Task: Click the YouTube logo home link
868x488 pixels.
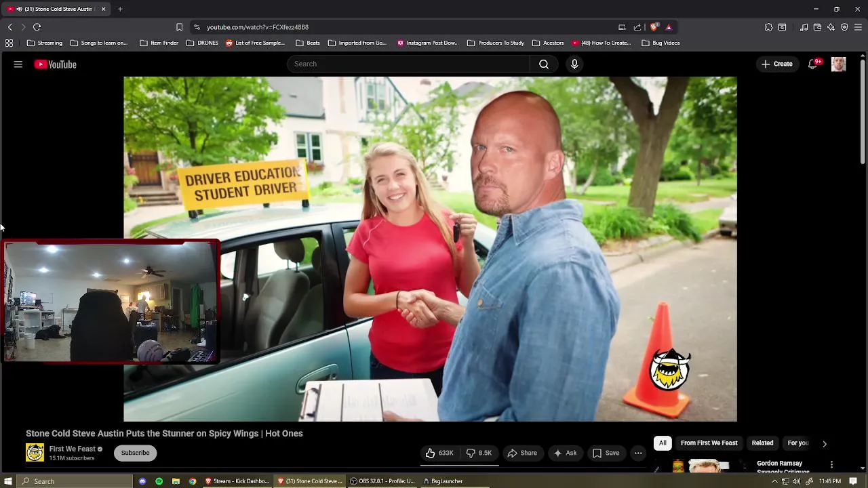Action: pos(56,64)
